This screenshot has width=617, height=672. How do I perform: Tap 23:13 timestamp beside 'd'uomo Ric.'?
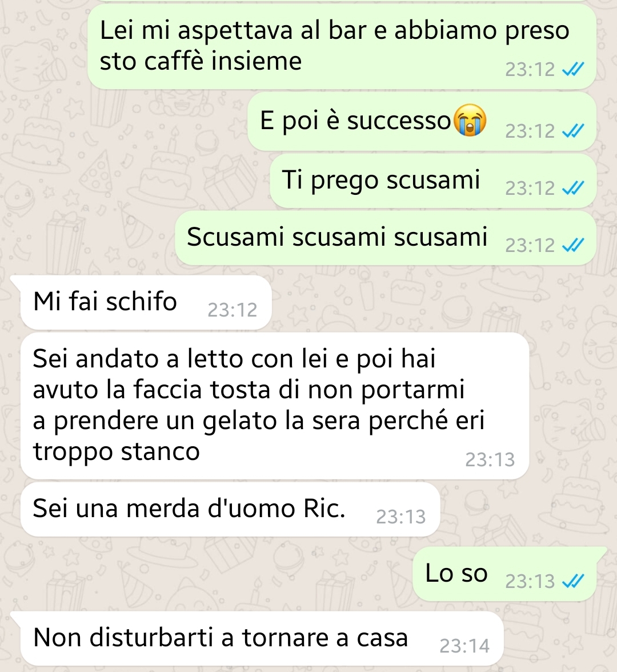tap(400, 517)
